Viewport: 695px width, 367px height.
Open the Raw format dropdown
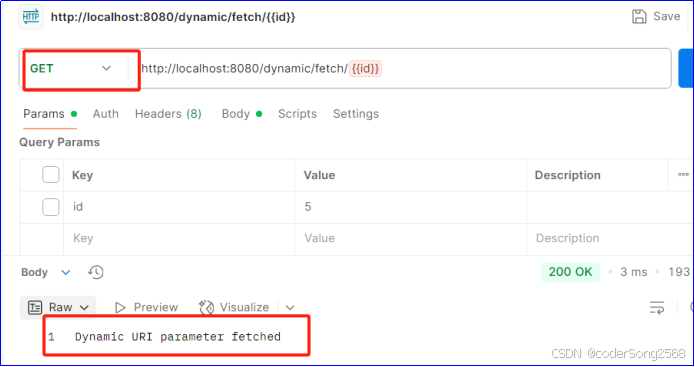tap(58, 307)
